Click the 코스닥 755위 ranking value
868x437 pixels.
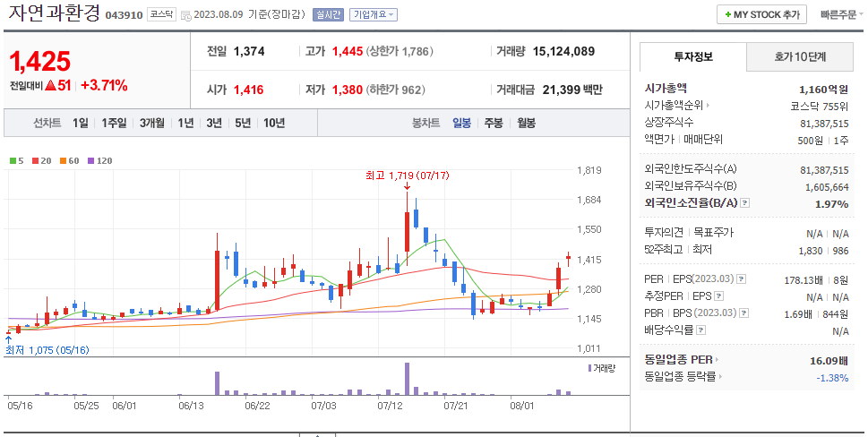[x=820, y=107]
